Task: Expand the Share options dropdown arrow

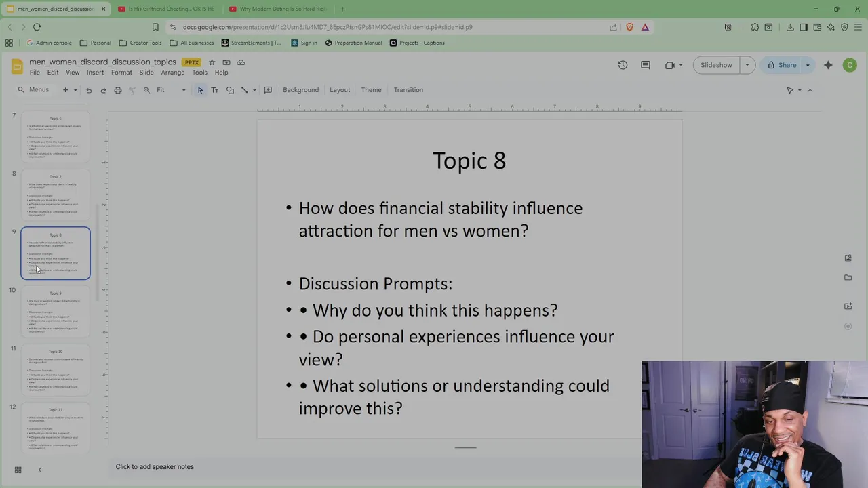Action: pos(808,65)
